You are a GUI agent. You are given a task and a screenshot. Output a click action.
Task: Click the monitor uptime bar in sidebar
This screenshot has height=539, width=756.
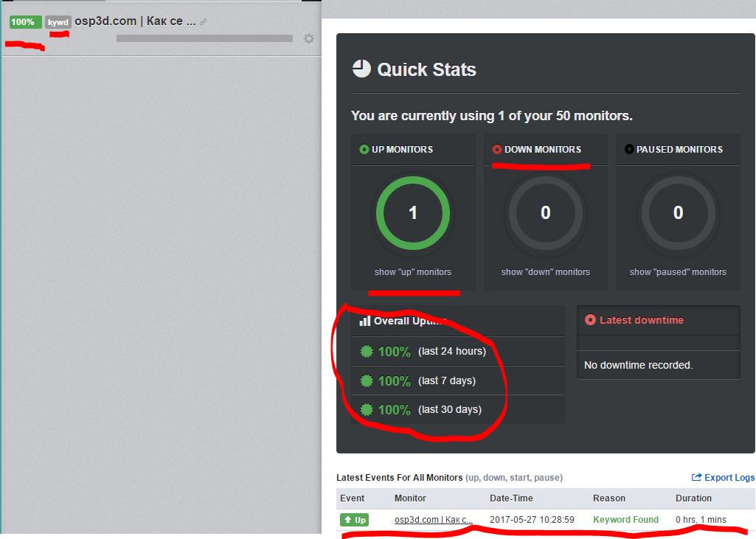[204, 38]
